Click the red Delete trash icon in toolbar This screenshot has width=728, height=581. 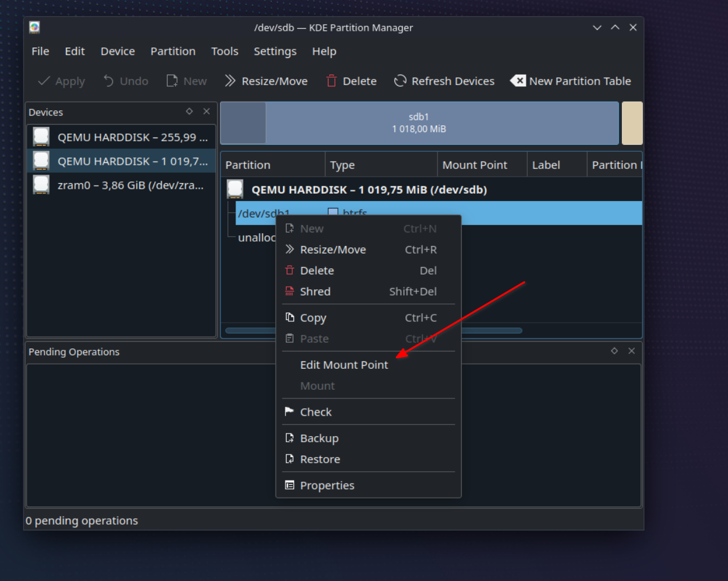pyautogui.click(x=332, y=81)
